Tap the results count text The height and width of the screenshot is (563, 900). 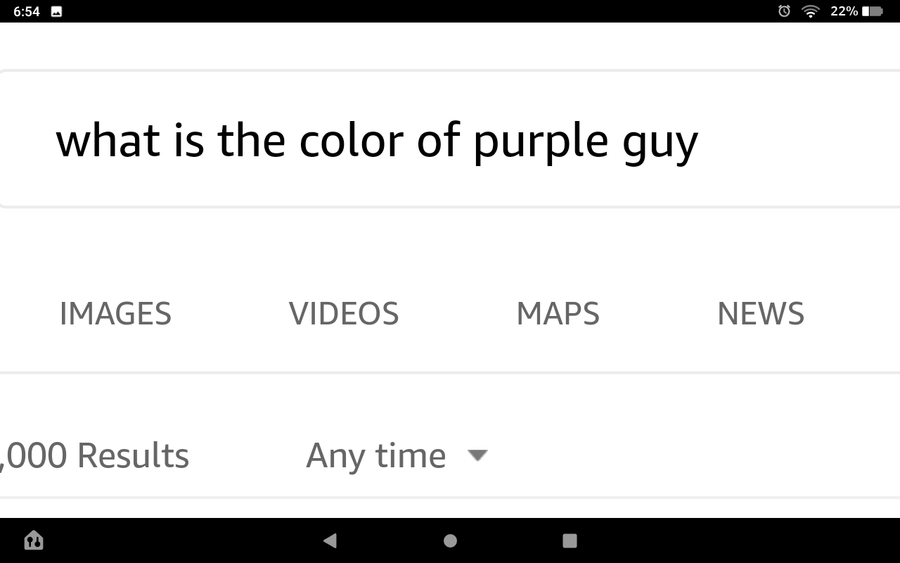click(95, 456)
